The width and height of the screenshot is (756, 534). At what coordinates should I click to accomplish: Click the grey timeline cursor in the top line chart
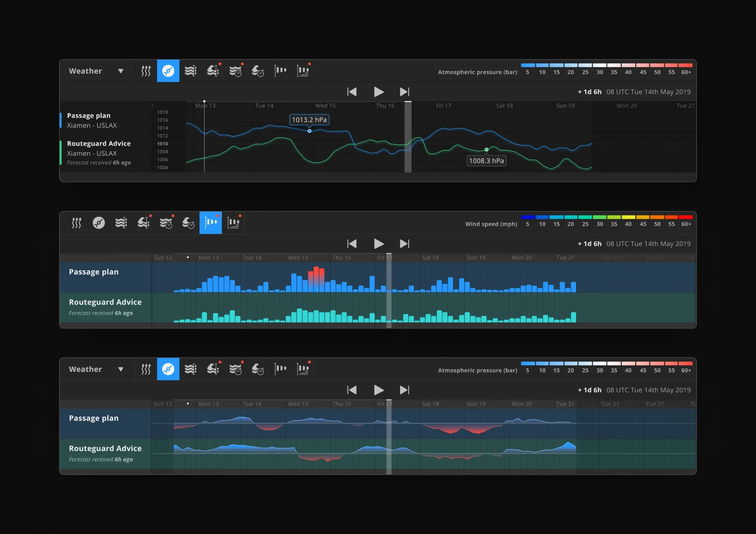[408, 137]
